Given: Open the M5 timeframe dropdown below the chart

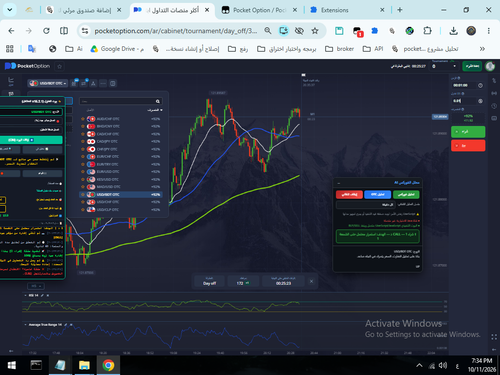Looking at the screenshot, I should (36, 286).
